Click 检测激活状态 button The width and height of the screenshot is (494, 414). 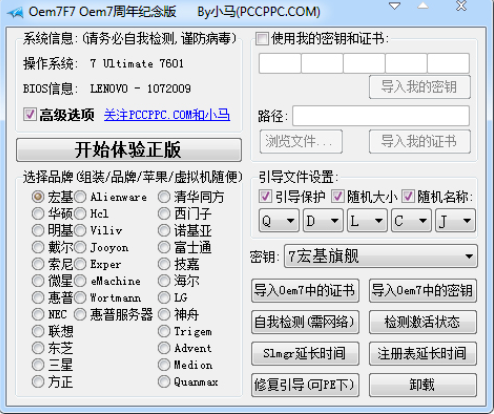[423, 322]
